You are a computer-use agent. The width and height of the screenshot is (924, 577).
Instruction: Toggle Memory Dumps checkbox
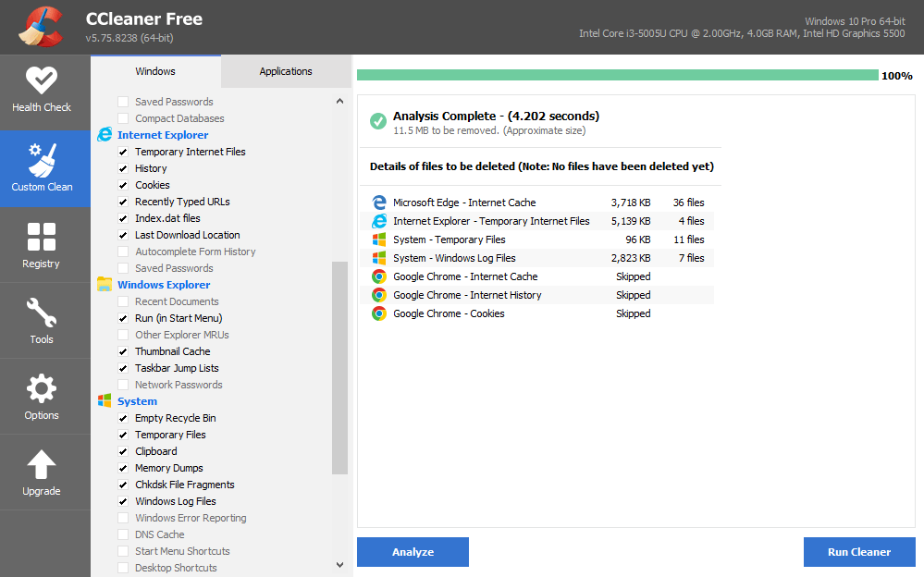pyautogui.click(x=123, y=468)
